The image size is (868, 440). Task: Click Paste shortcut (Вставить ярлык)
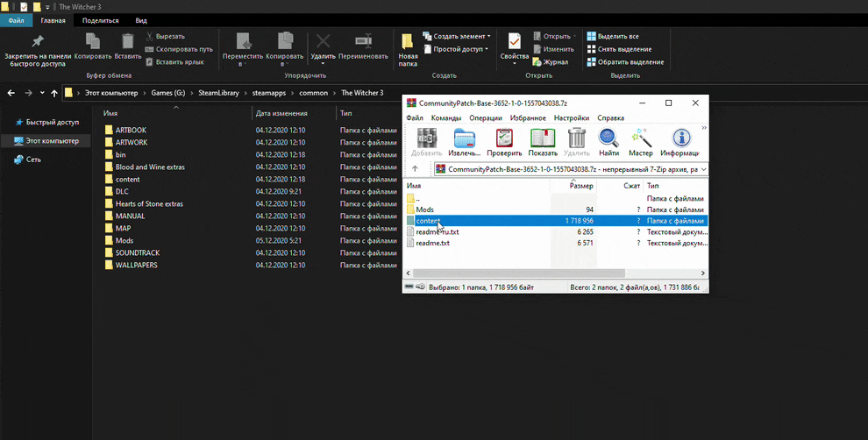point(175,62)
